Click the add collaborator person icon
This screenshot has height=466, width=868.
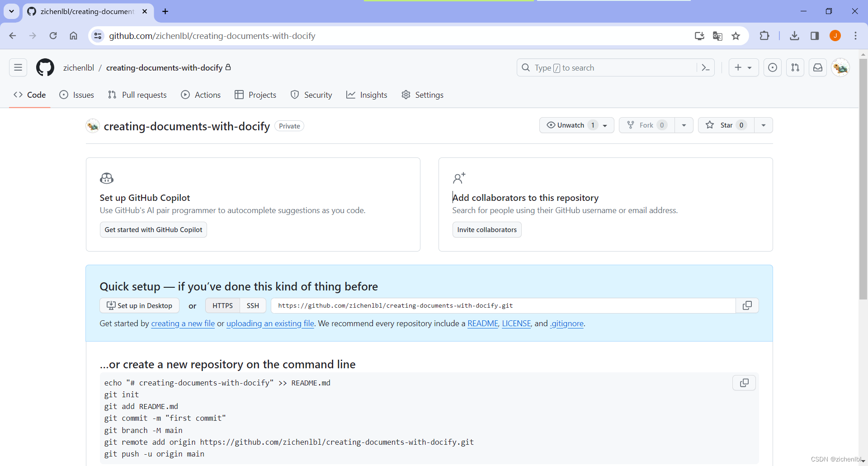click(459, 178)
